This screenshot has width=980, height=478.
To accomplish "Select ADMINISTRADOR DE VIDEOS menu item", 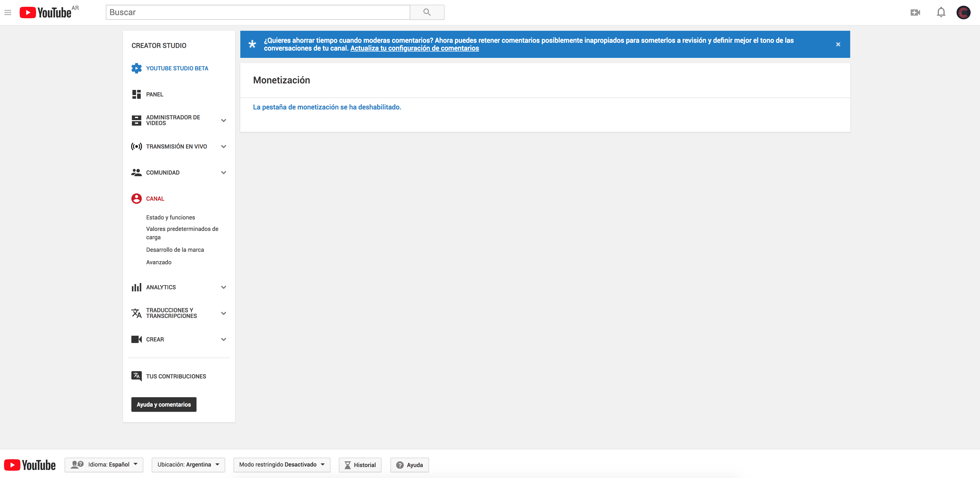I will pos(173,120).
